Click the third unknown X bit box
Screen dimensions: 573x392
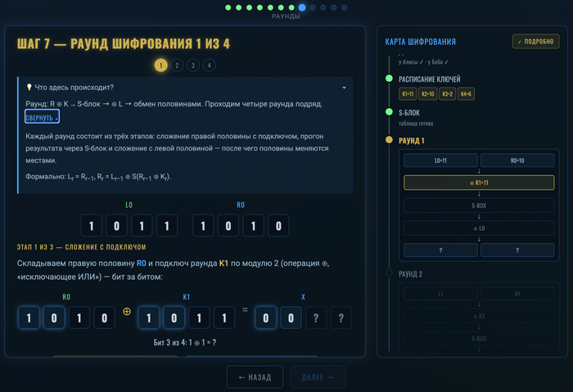[316, 318]
